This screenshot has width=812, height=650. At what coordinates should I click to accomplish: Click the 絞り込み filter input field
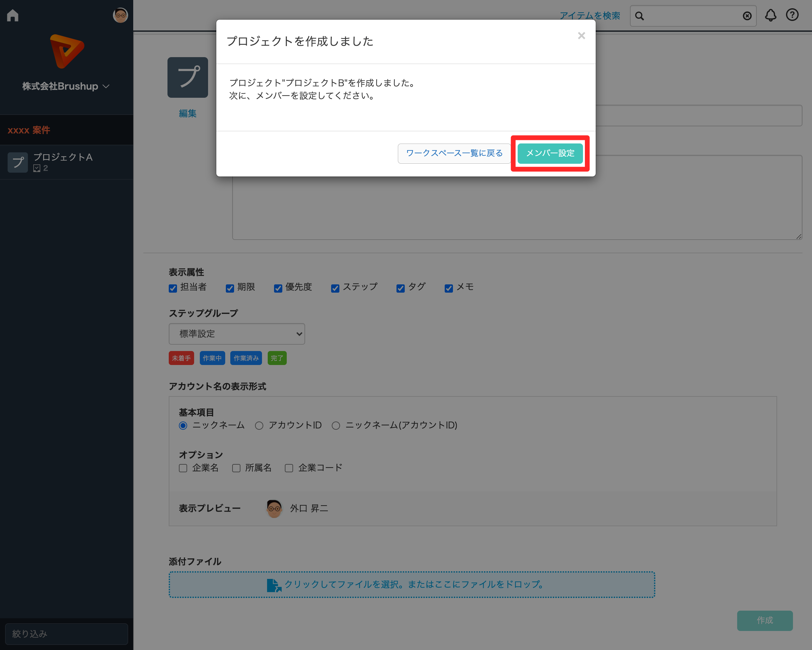click(x=67, y=634)
